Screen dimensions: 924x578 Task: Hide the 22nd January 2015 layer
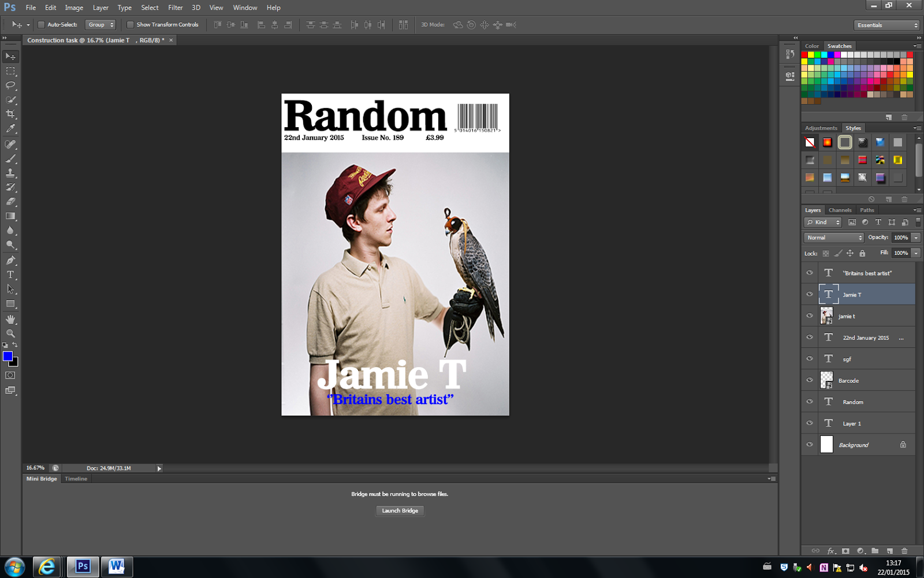810,337
